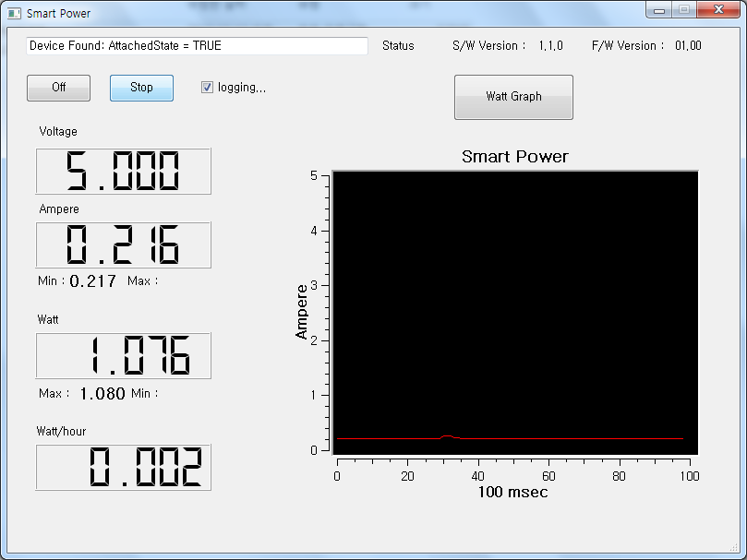Click the Smart Power graph title

point(514,157)
